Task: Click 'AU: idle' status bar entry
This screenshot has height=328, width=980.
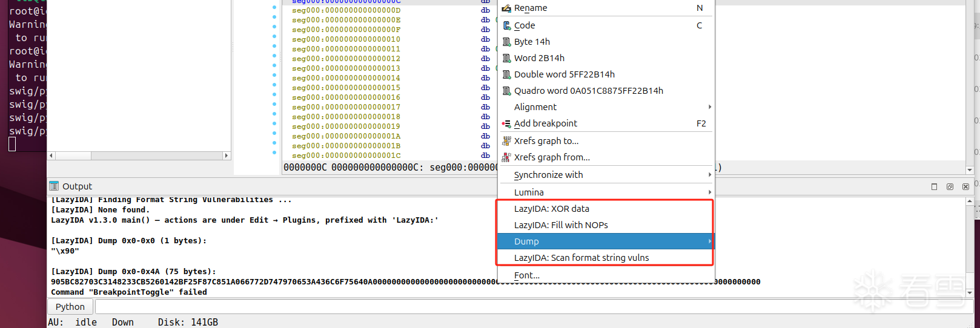Action: [x=73, y=322]
